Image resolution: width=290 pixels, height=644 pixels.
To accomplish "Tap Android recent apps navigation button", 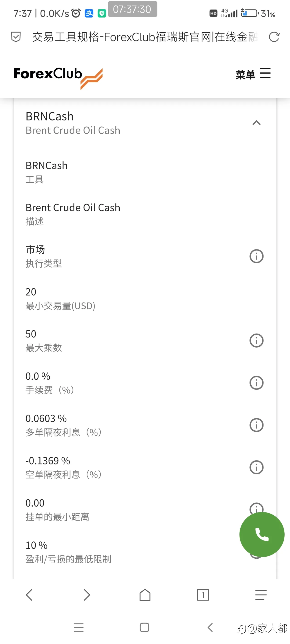I will pos(79,627).
